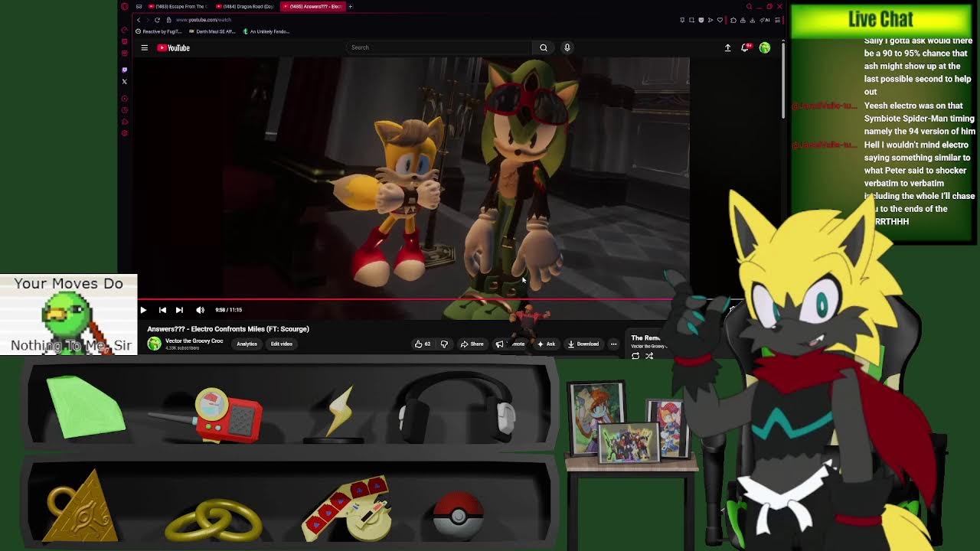980x551 pixels.
Task: Open the YouTube hamburger guide menu
Action: point(144,47)
